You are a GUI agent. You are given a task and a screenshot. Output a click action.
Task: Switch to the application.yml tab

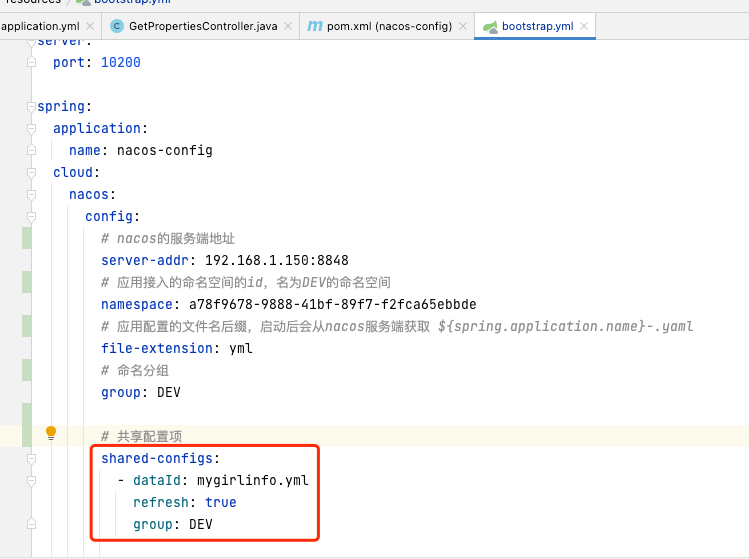point(40,25)
